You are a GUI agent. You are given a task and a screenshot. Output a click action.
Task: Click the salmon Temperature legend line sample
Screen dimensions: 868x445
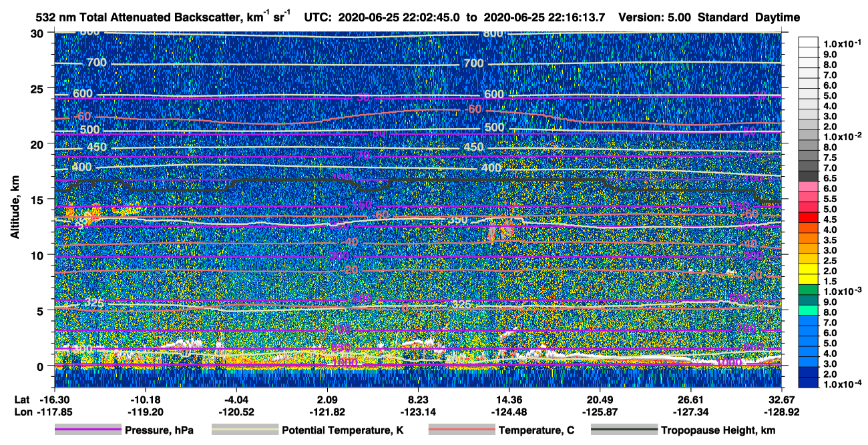pos(461,430)
